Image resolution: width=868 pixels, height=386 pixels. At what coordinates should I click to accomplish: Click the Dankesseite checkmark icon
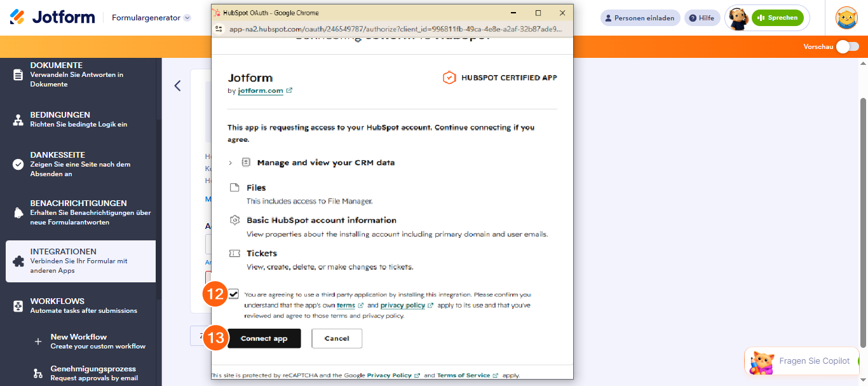click(x=18, y=164)
